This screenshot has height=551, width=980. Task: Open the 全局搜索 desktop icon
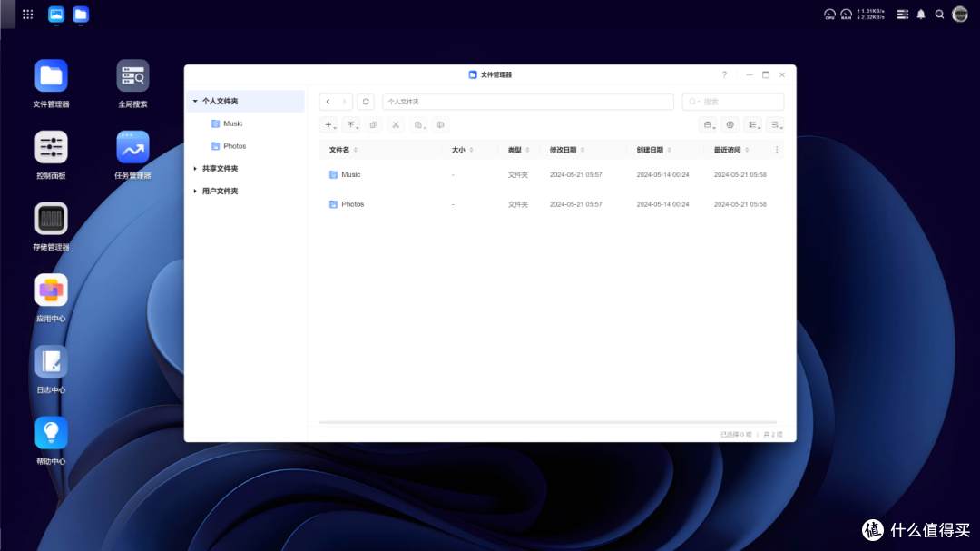[x=132, y=76]
